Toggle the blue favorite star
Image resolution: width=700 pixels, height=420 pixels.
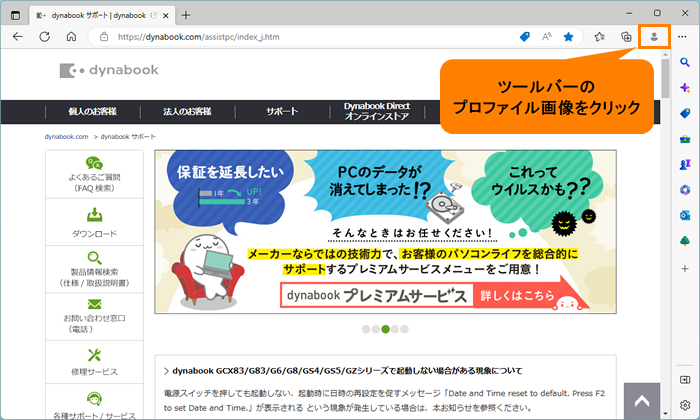(x=568, y=37)
